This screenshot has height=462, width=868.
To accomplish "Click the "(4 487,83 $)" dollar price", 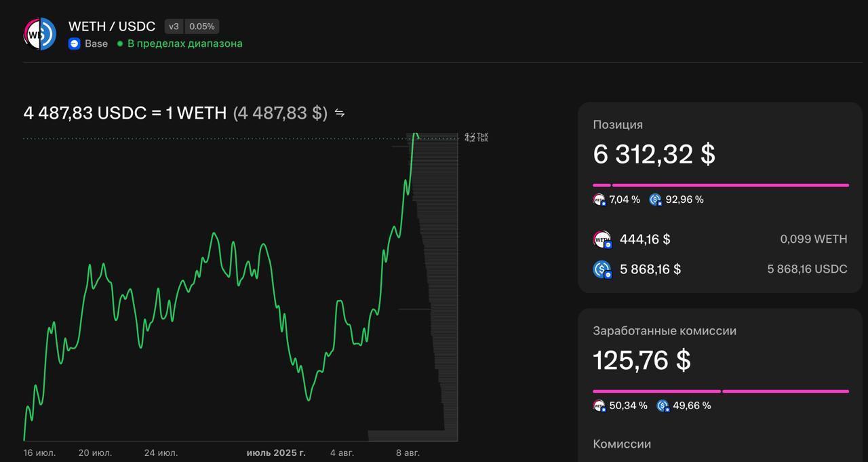I will click(x=280, y=113).
